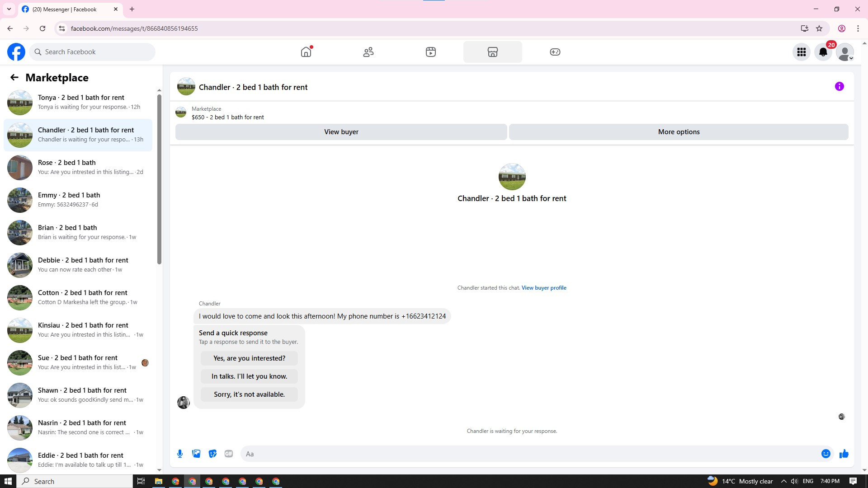This screenshot has height=488, width=868.
Task: Click the voice clip microphone icon
Action: 180,454
